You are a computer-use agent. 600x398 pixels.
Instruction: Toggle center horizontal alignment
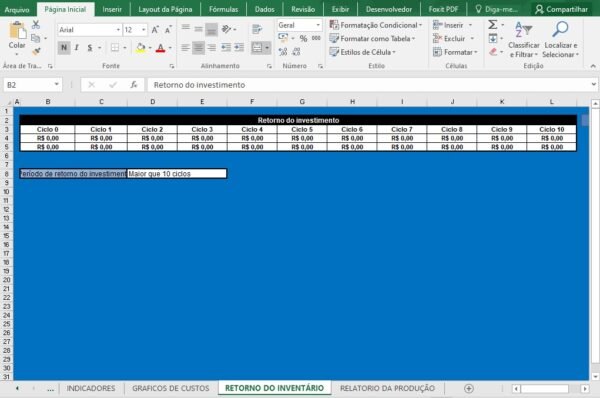point(198,48)
